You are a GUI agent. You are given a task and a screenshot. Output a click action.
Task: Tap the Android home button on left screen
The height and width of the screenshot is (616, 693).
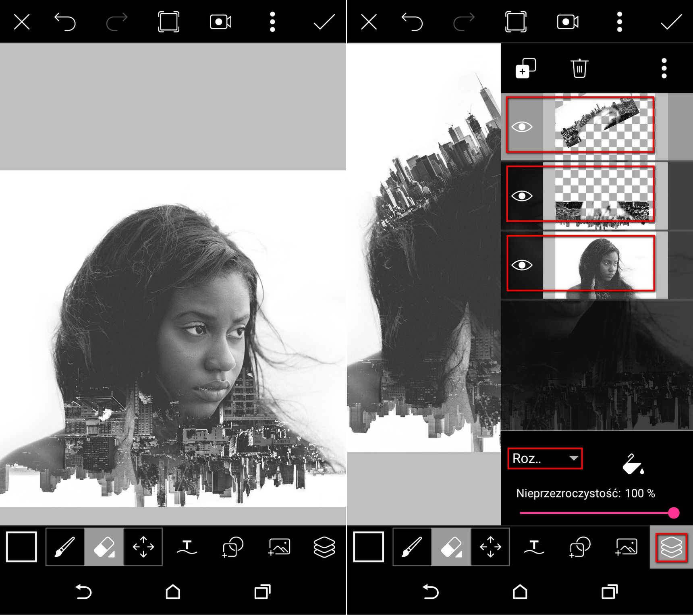tap(173, 591)
